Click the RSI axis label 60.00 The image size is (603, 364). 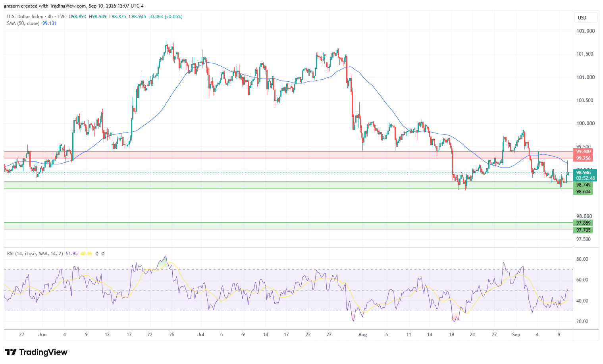[x=582, y=280]
